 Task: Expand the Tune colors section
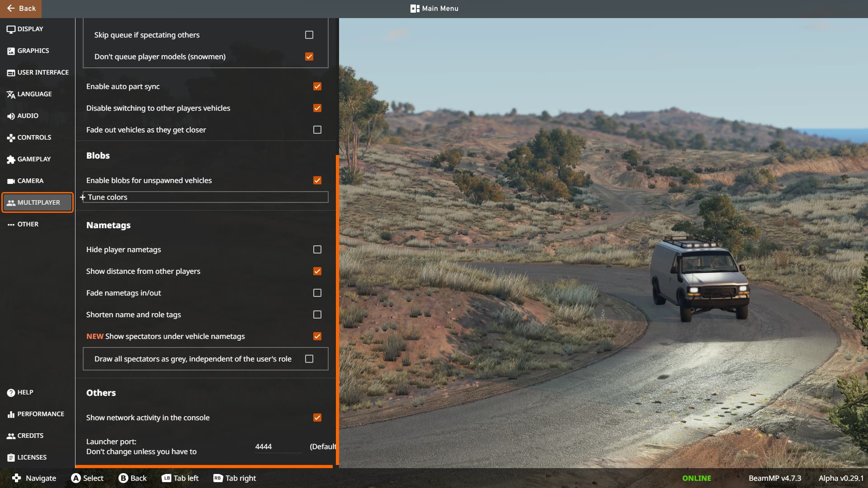coord(205,197)
